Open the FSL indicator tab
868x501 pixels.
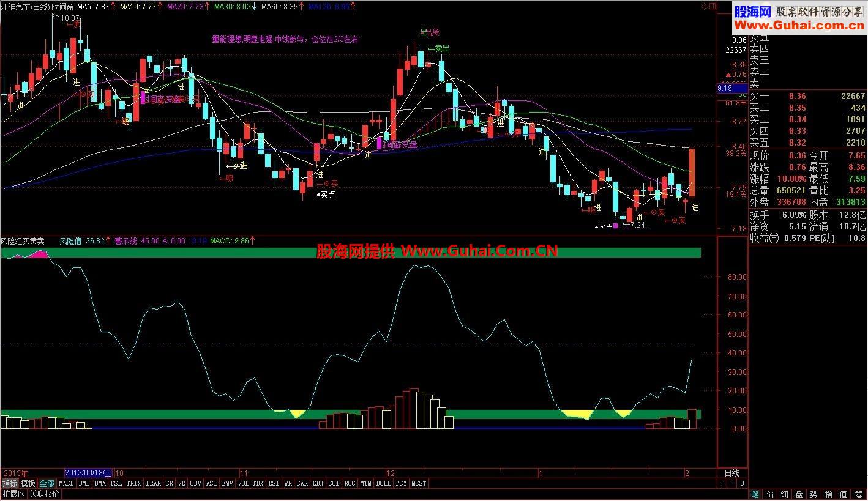click(x=116, y=483)
